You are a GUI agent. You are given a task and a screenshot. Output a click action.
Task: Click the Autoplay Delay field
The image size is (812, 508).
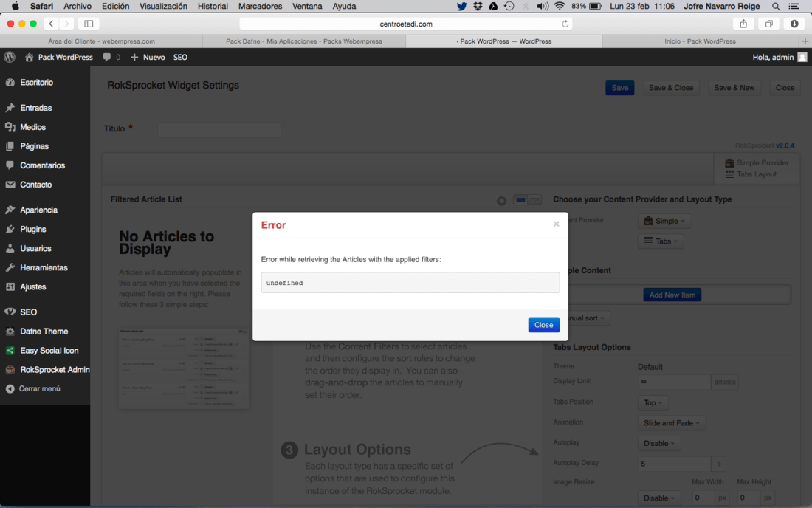coord(674,464)
